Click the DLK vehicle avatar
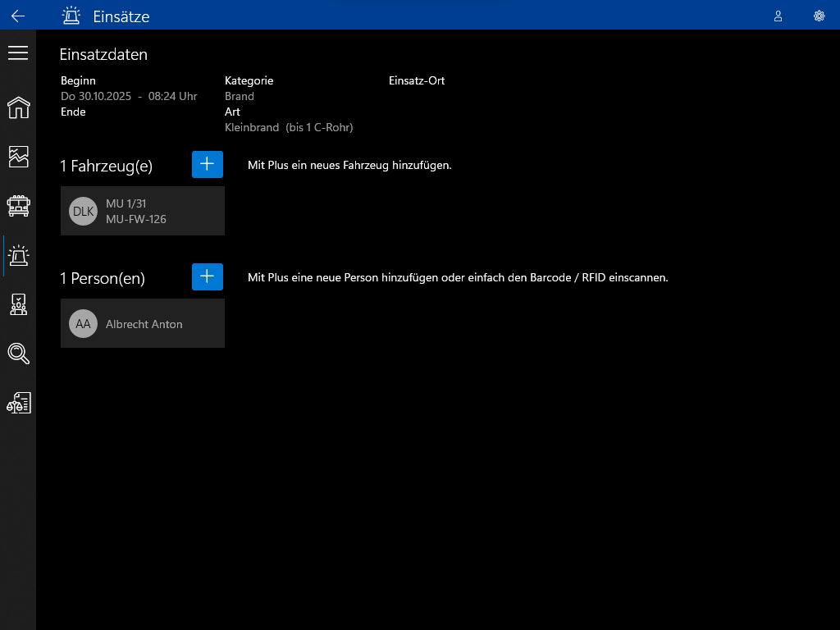The width and height of the screenshot is (840, 630). 83,211
